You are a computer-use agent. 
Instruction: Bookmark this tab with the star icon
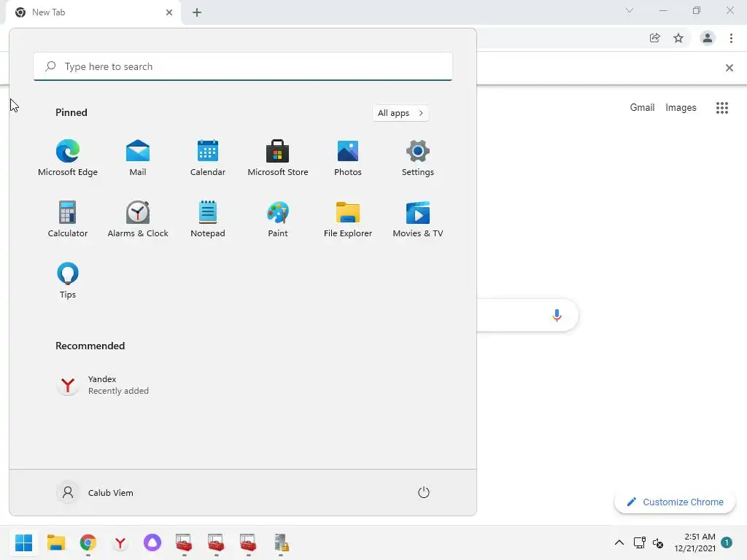tap(678, 38)
